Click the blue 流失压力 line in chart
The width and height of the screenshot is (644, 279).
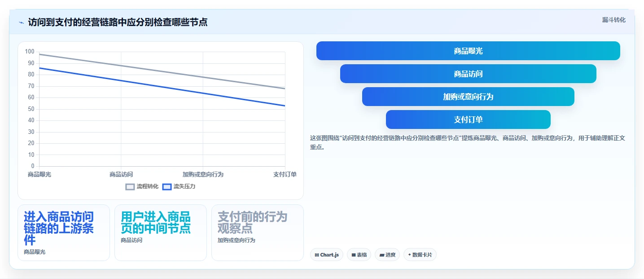click(x=162, y=87)
